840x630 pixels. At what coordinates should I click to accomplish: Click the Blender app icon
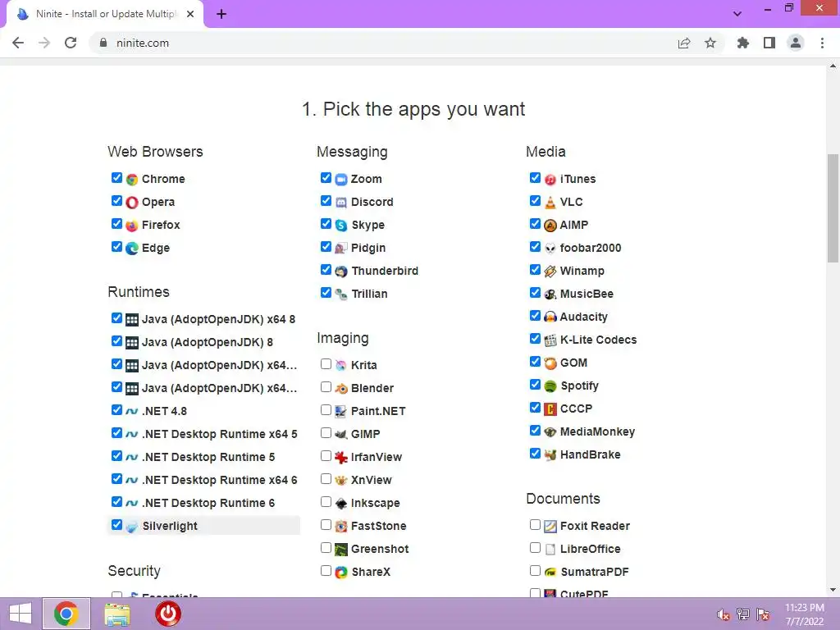point(341,388)
